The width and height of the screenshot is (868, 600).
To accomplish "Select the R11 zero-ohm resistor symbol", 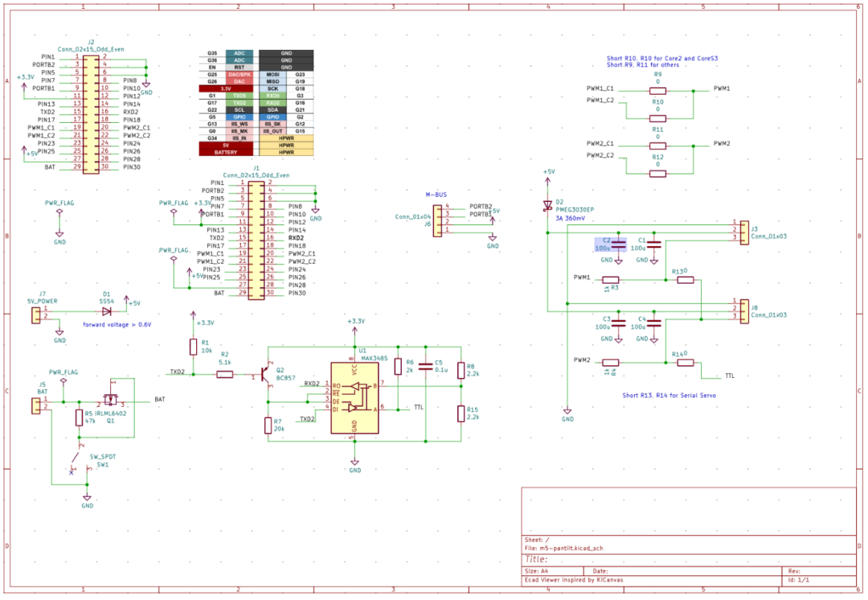I will click(657, 146).
